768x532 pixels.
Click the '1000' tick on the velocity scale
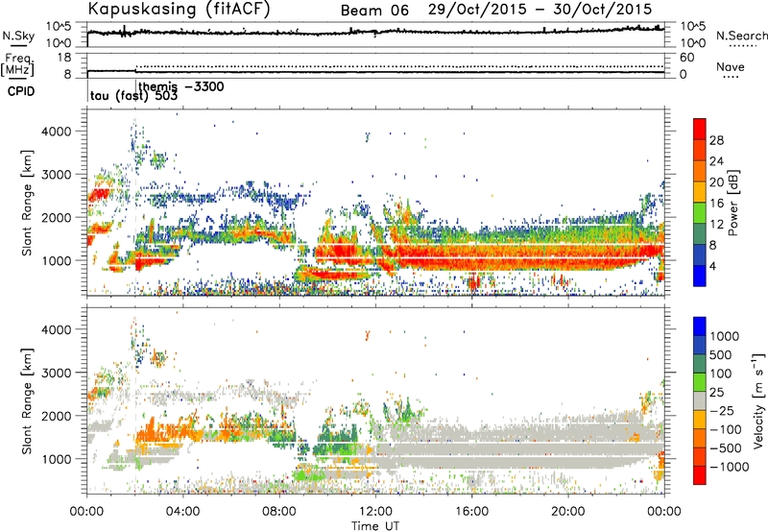pyautogui.click(x=725, y=336)
